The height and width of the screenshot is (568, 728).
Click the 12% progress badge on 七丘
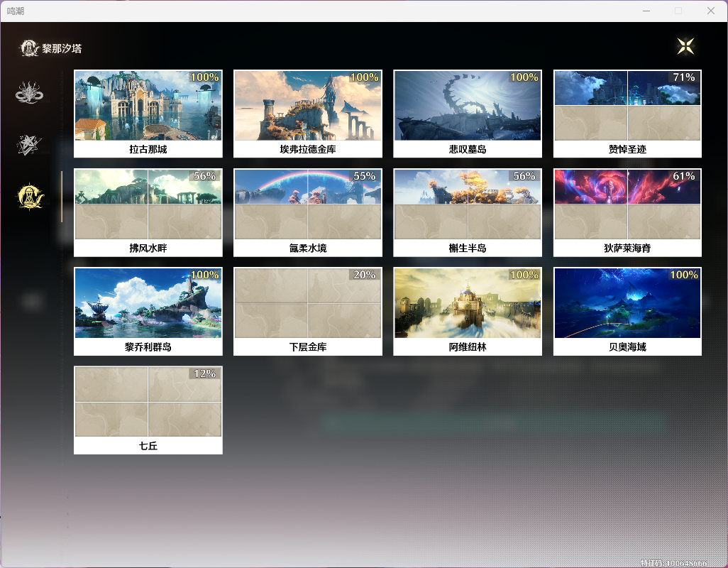pyautogui.click(x=205, y=373)
